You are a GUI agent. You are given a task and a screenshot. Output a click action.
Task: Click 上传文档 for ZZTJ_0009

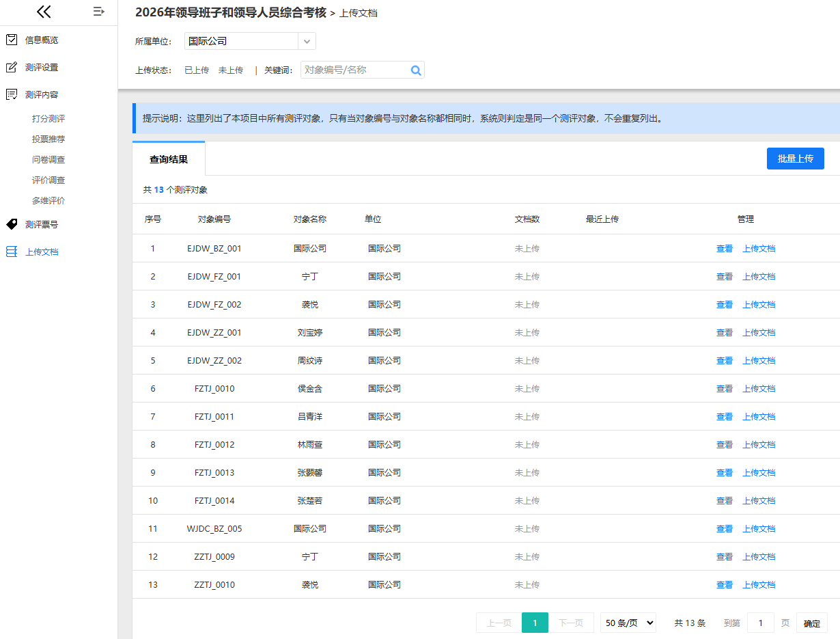pyautogui.click(x=759, y=556)
